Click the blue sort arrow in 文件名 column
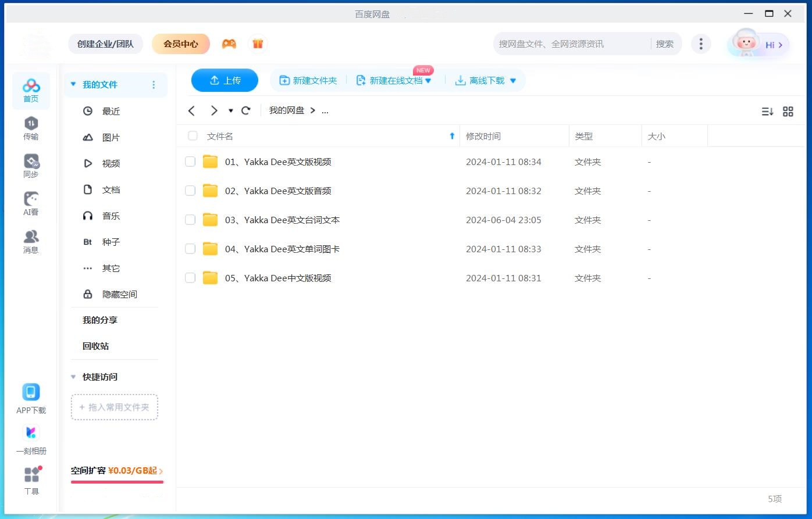Screen dimensions: 812x519 (x=452, y=136)
